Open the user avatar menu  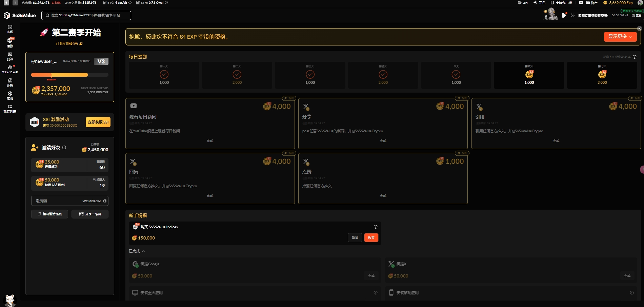click(640, 3)
